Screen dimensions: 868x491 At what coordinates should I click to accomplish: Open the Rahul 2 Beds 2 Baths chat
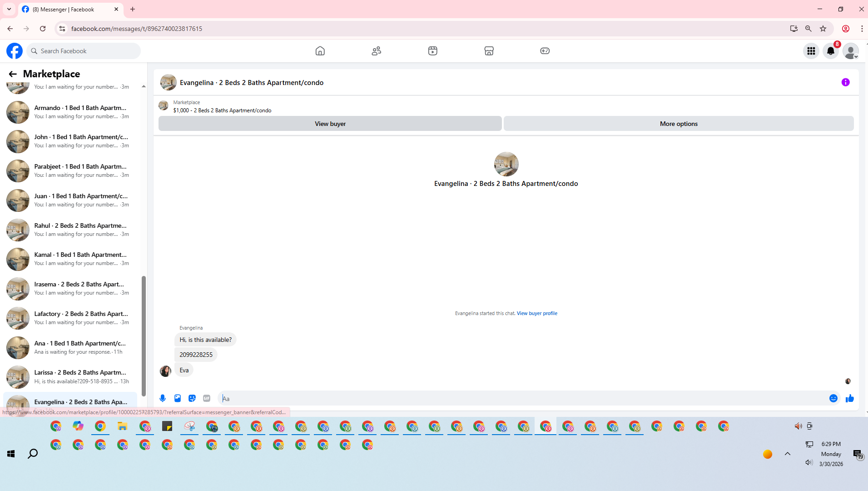[x=70, y=230]
